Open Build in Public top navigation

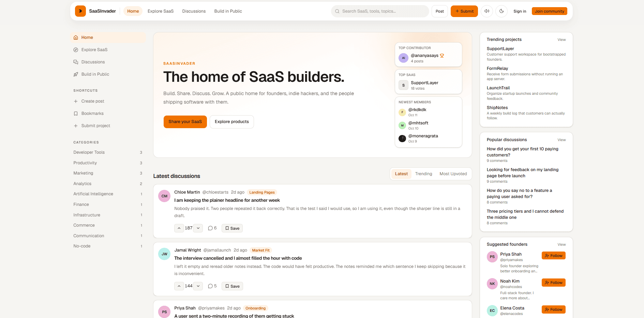pyautogui.click(x=228, y=11)
